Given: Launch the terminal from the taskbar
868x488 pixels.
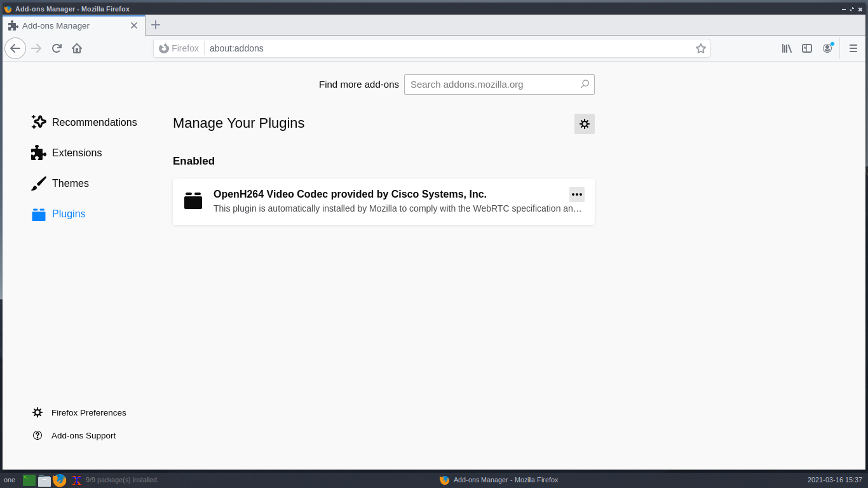Looking at the screenshot, I should [29, 480].
